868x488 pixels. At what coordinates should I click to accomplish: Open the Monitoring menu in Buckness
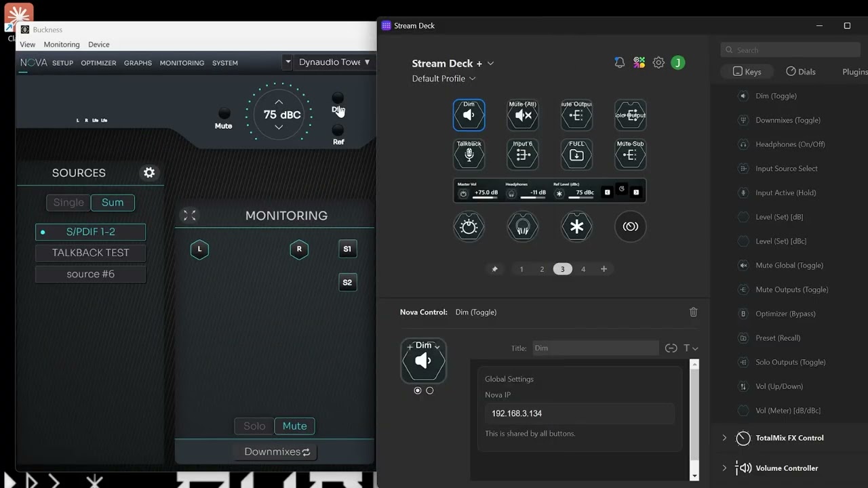[x=62, y=44]
